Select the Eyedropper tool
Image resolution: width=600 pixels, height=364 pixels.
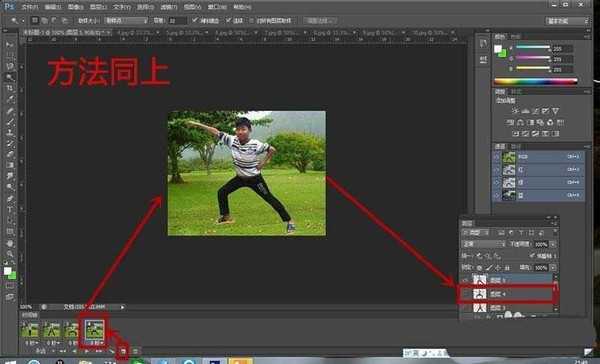[9, 99]
